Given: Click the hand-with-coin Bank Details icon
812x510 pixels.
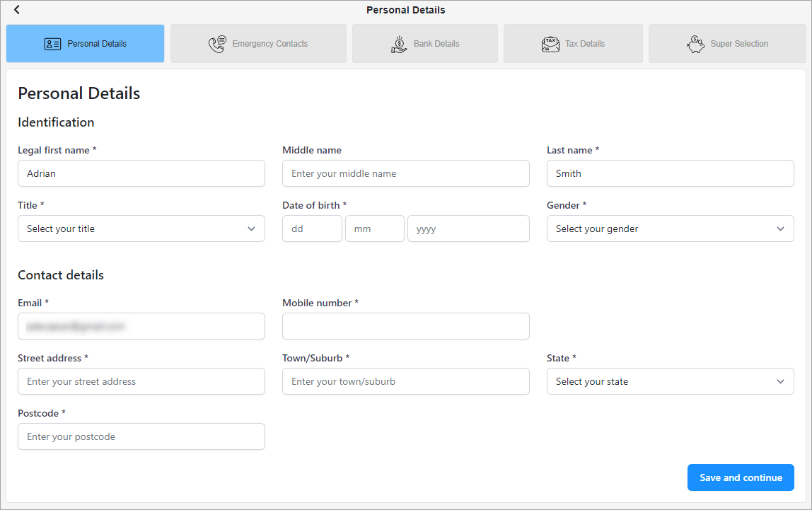Looking at the screenshot, I should tap(399, 44).
